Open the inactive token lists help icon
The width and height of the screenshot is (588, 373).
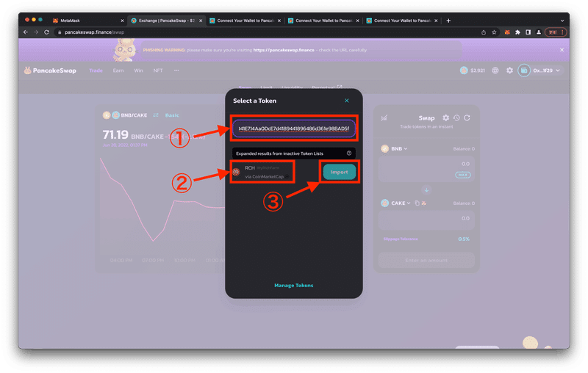point(348,153)
